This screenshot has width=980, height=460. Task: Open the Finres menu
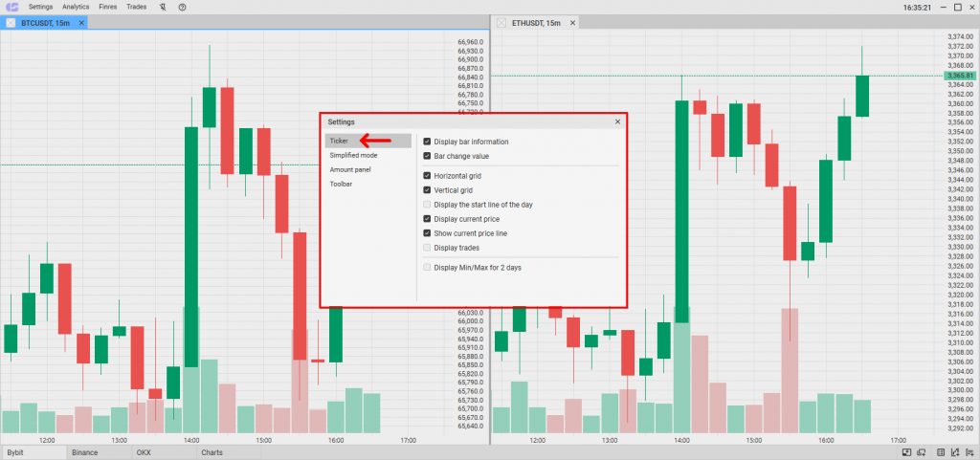click(x=108, y=7)
